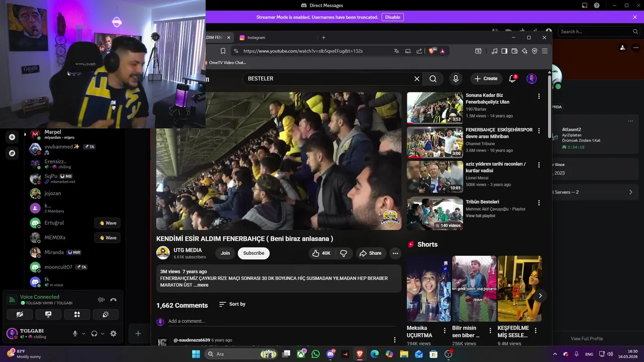Dismiss the Streamer Mode banner
The image size is (644, 362).
point(635,17)
